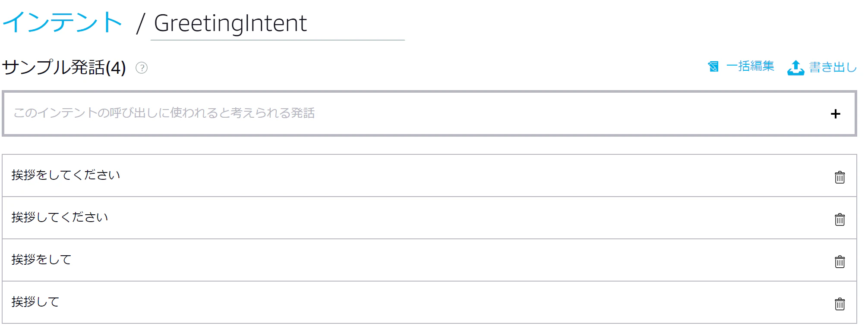Select the 挨拶をして utterance text

(x=41, y=260)
